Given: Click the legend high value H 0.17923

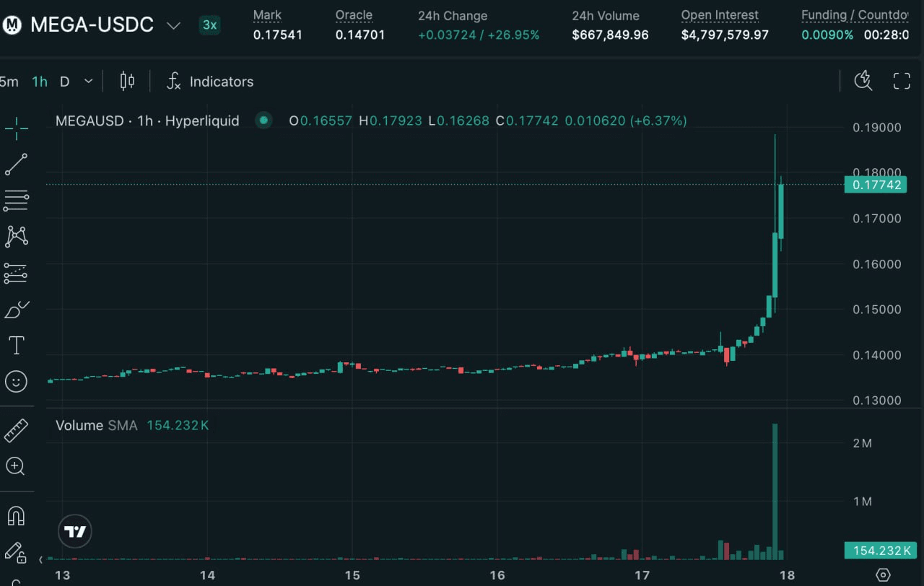Looking at the screenshot, I should 391,121.
